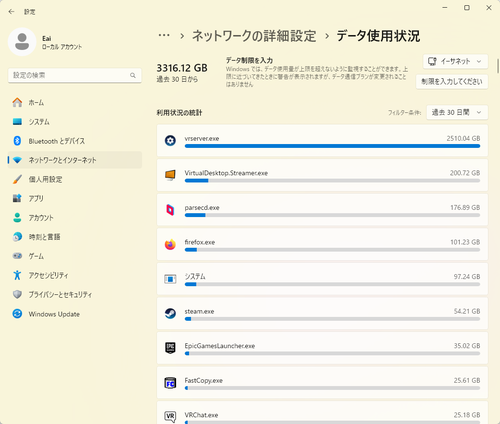The width and height of the screenshot is (500, 424).
Task: Click the FastCopy.exe icon
Action: pyautogui.click(x=170, y=383)
